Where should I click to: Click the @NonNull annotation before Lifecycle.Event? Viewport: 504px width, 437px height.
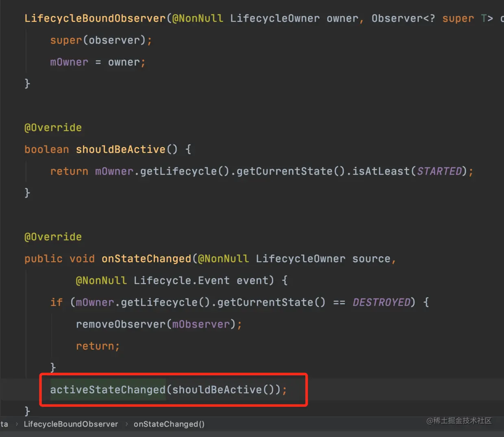[101, 281]
